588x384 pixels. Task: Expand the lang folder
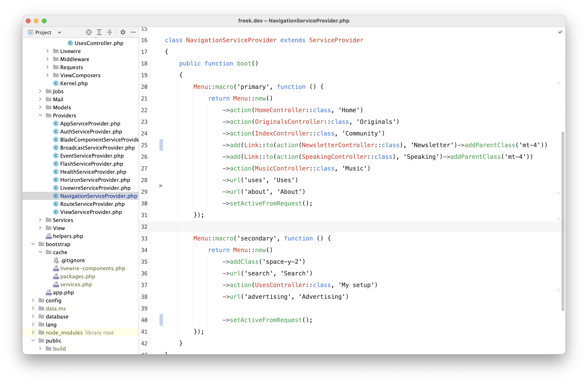(x=33, y=324)
